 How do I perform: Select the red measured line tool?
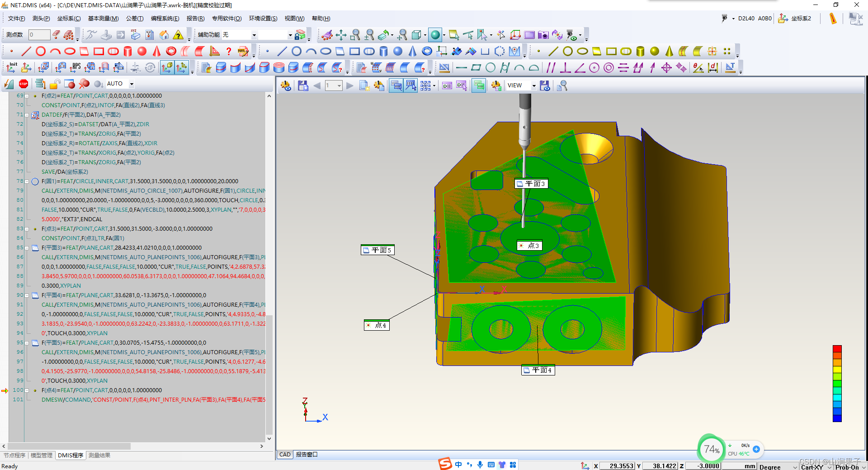(26, 51)
